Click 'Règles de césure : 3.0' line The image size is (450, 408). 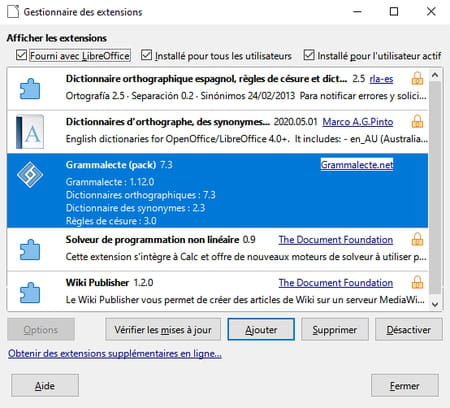(x=111, y=221)
